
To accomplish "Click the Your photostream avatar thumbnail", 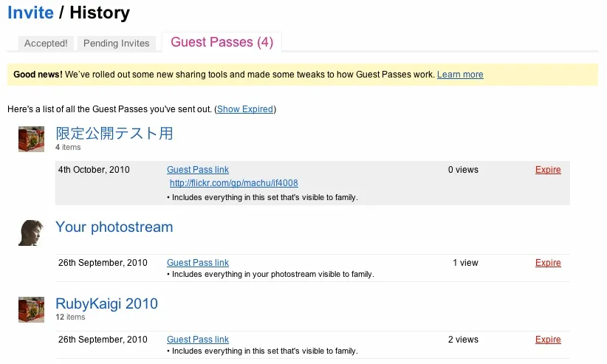I will point(30,233).
